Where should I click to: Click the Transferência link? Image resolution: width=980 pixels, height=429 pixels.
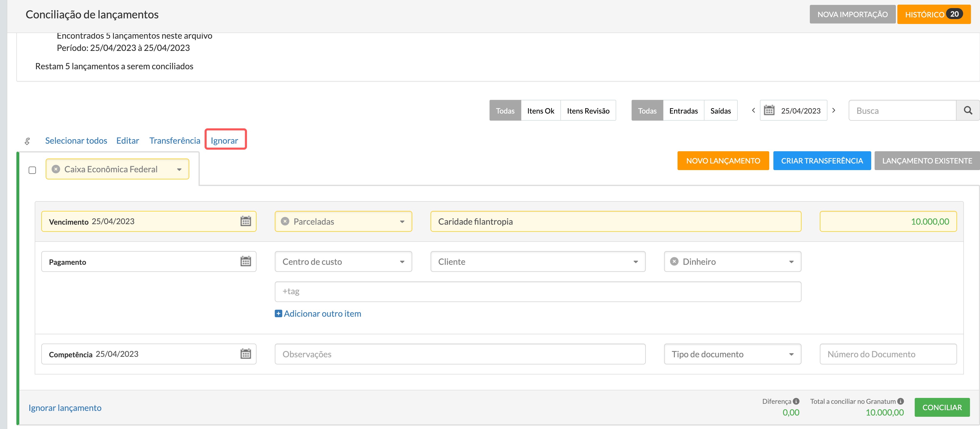[x=175, y=140]
